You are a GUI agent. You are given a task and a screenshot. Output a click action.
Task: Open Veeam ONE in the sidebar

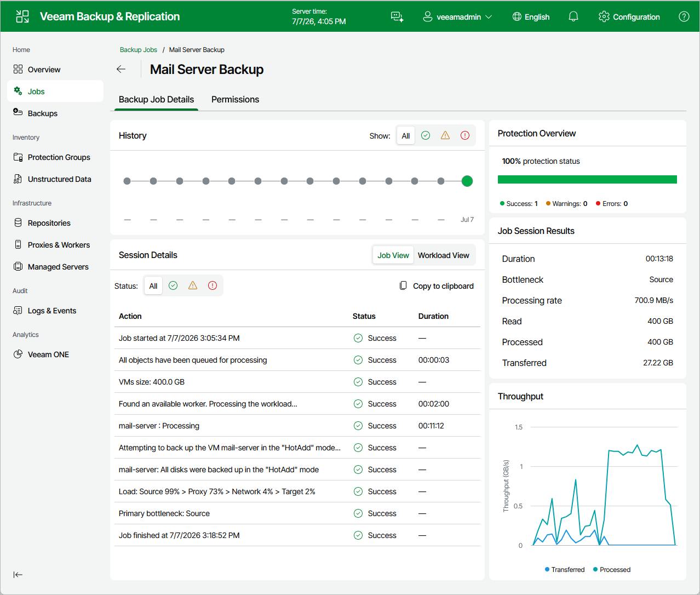tap(55, 354)
